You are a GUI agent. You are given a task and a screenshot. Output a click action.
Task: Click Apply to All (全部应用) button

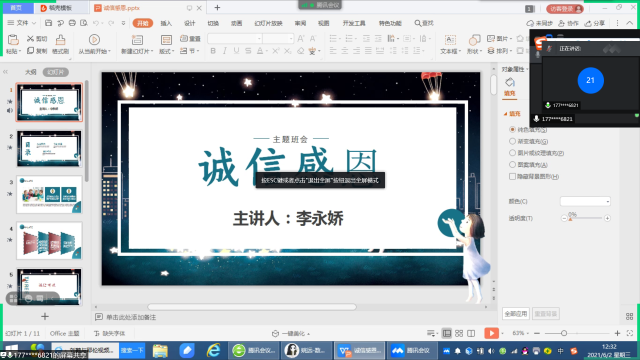click(x=516, y=313)
